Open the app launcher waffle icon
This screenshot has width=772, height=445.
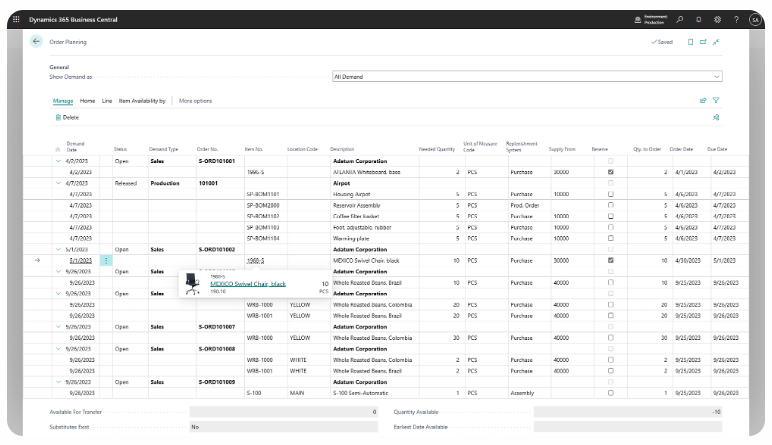[x=16, y=19]
